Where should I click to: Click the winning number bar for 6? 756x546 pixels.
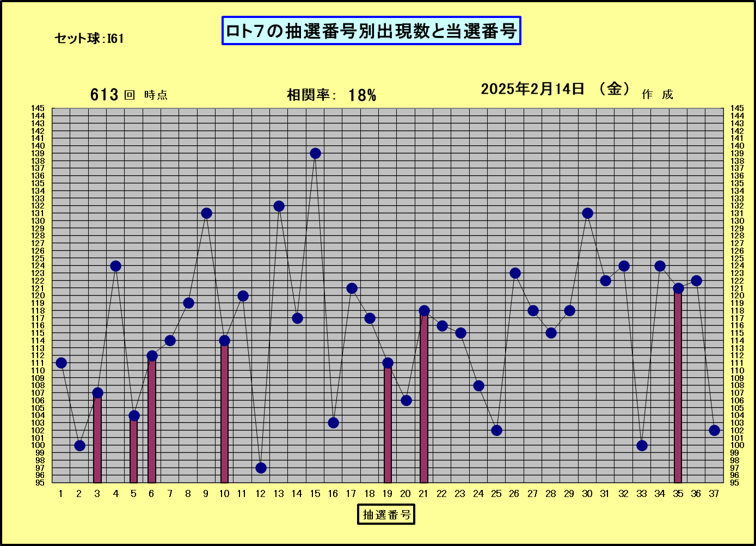[x=152, y=419]
